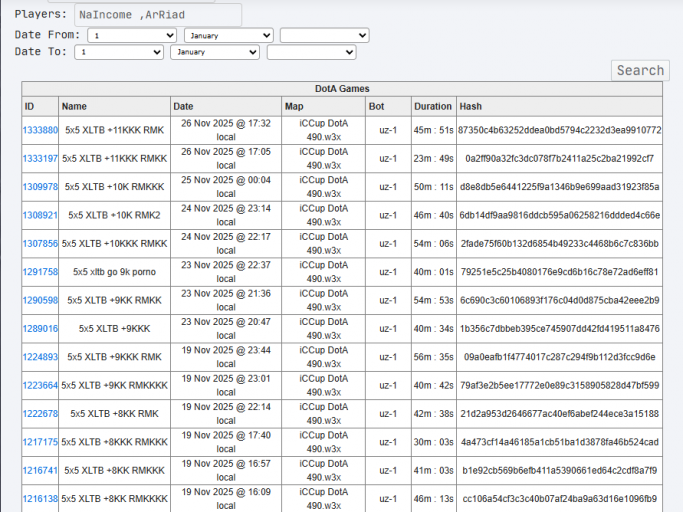Open game ID 1309978
The height and width of the screenshot is (512, 683).
click(40, 186)
